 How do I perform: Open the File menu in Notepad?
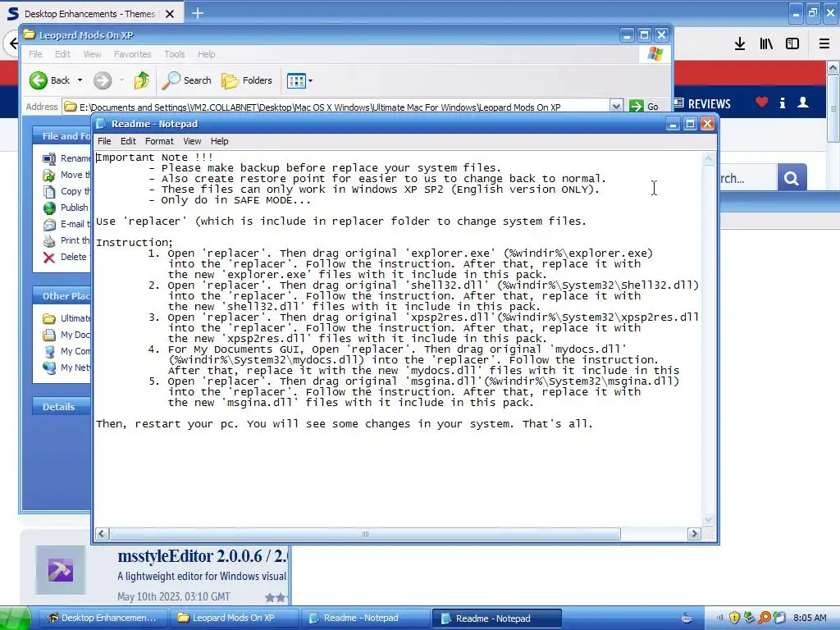(104, 141)
